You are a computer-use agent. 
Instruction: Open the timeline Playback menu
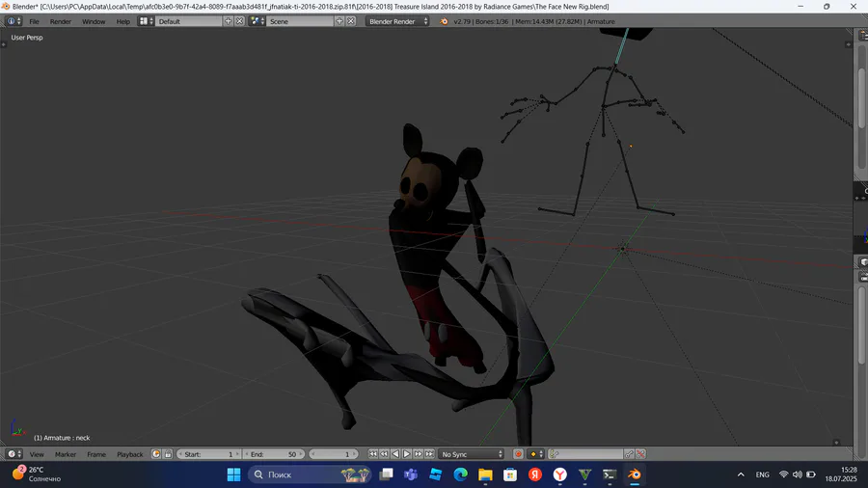click(129, 454)
